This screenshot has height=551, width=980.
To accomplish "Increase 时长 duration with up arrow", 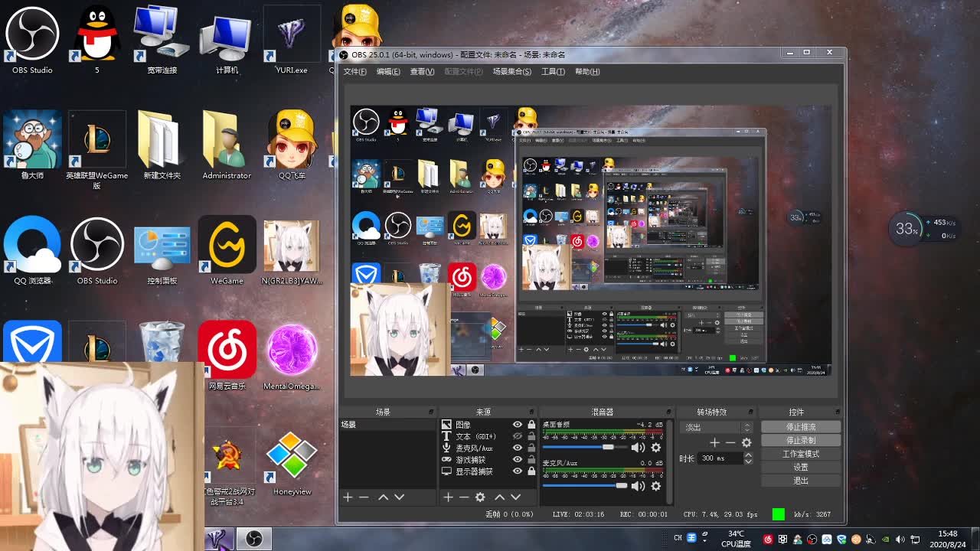I will point(747,455).
